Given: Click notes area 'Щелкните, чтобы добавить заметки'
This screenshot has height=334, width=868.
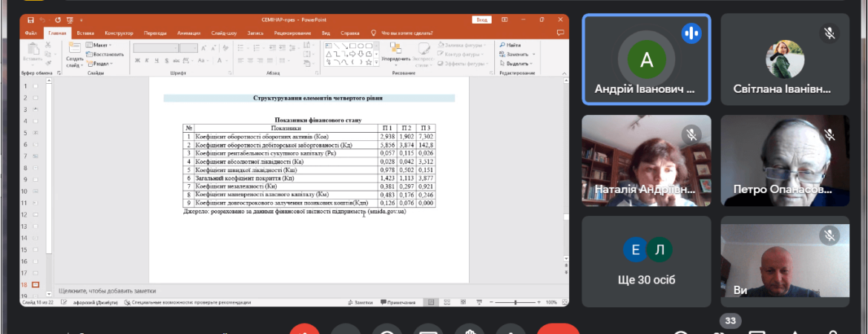Looking at the screenshot, I should pyautogui.click(x=108, y=291).
